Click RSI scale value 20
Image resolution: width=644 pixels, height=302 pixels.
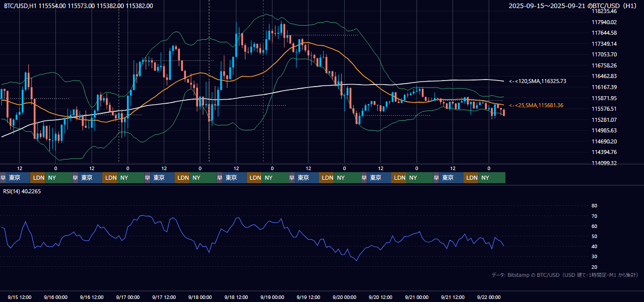click(594, 267)
